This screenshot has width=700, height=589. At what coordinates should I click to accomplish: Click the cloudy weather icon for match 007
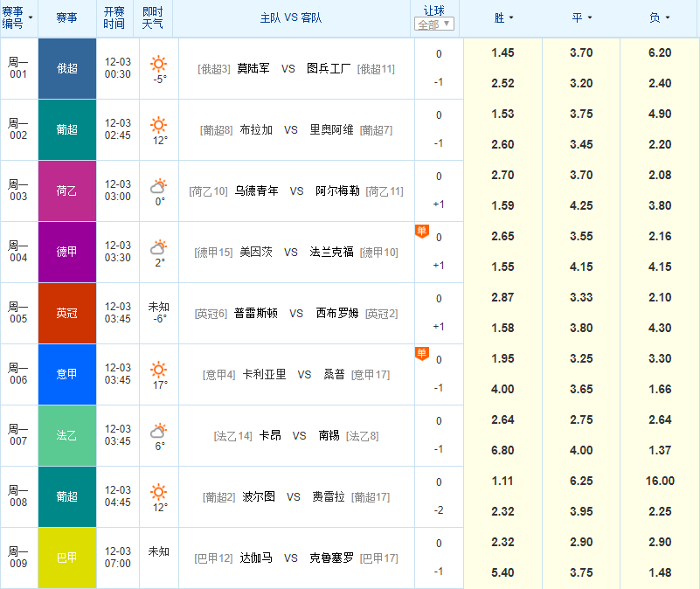click(158, 431)
